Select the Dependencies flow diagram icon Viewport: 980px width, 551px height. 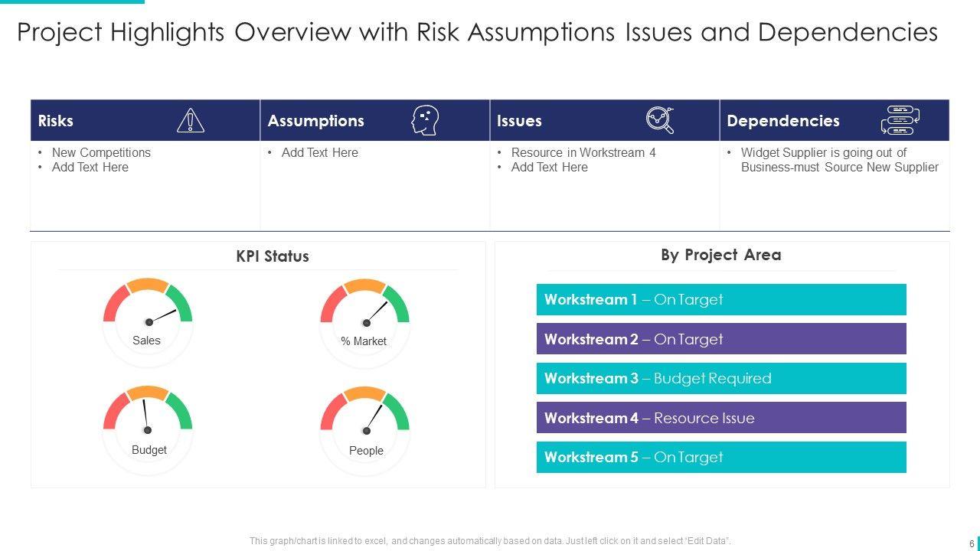[900, 120]
